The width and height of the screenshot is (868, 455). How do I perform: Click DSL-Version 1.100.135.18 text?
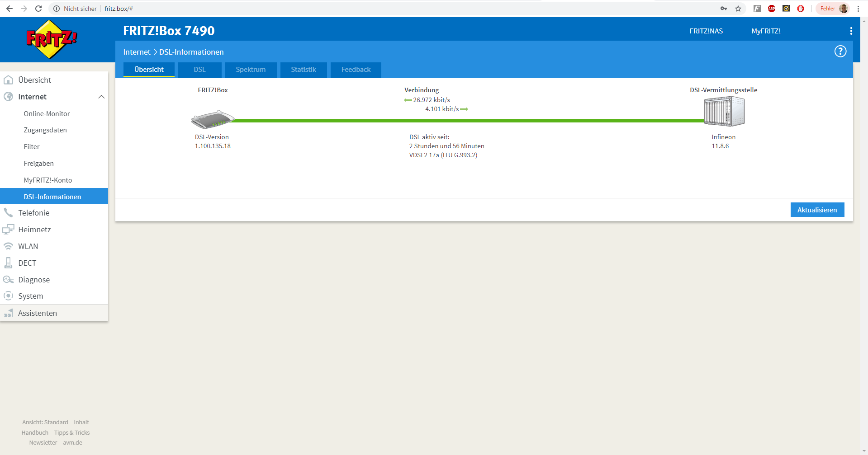[x=213, y=141]
